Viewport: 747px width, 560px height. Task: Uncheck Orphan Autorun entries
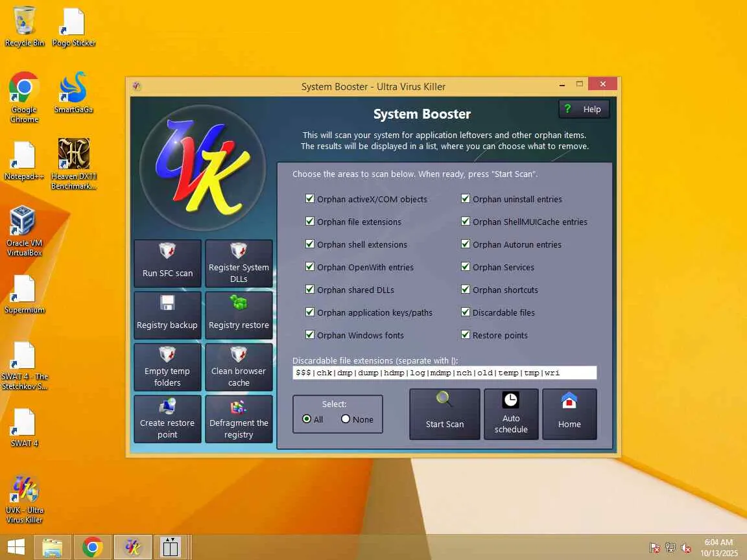tap(466, 244)
